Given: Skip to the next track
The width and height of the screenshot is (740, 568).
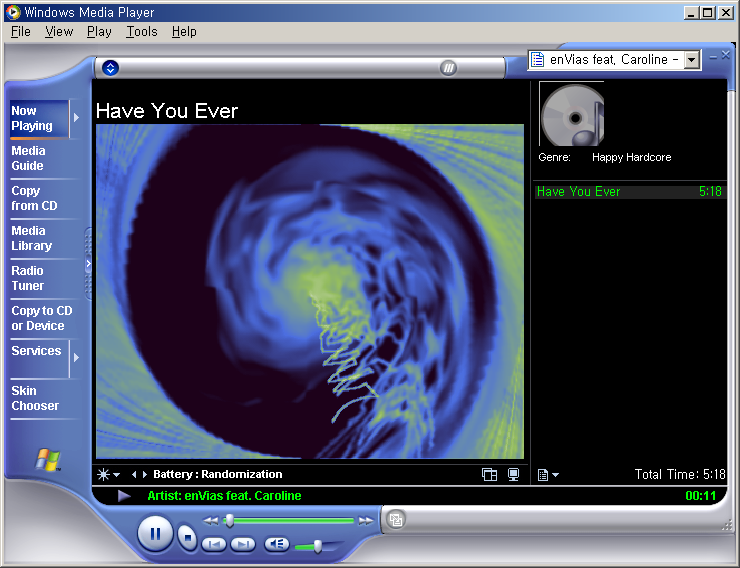Looking at the screenshot, I should click(243, 544).
